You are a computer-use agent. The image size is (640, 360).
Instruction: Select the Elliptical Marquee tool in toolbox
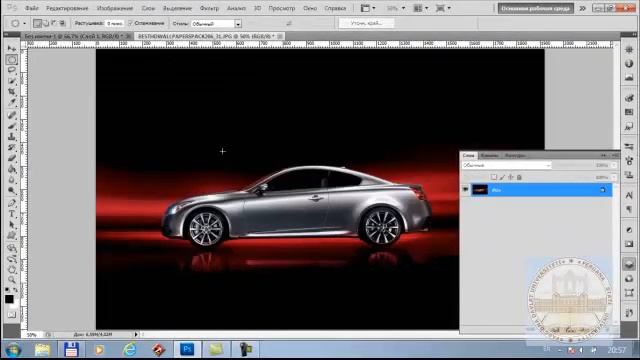tap(12, 60)
